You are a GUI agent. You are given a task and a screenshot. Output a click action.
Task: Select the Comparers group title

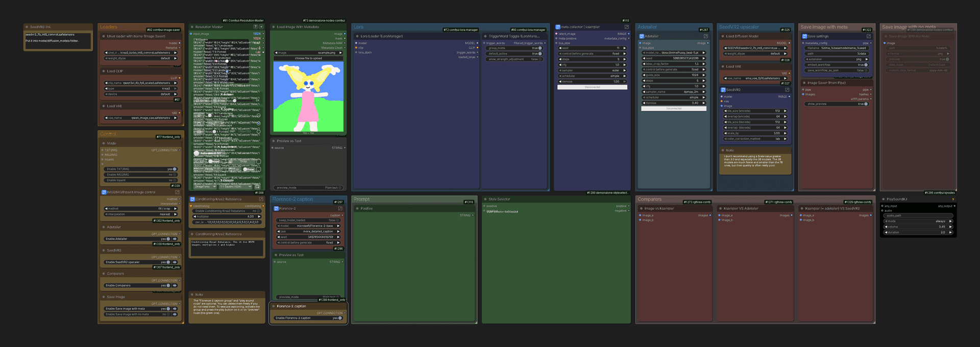point(649,200)
